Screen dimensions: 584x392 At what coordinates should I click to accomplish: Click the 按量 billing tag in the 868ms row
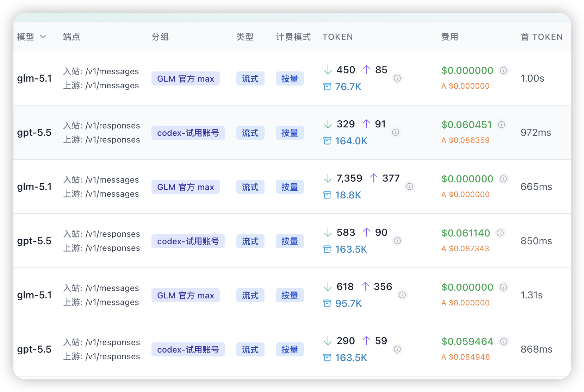point(290,349)
